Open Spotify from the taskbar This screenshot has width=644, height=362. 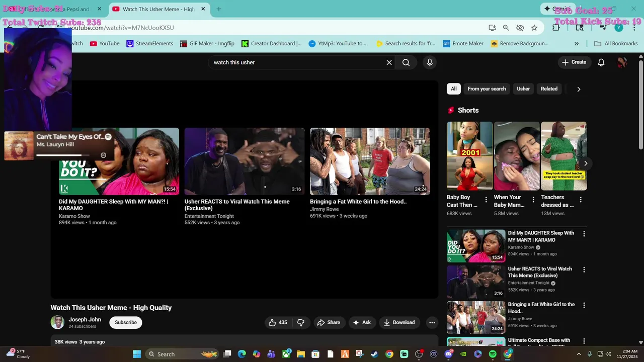click(493, 354)
